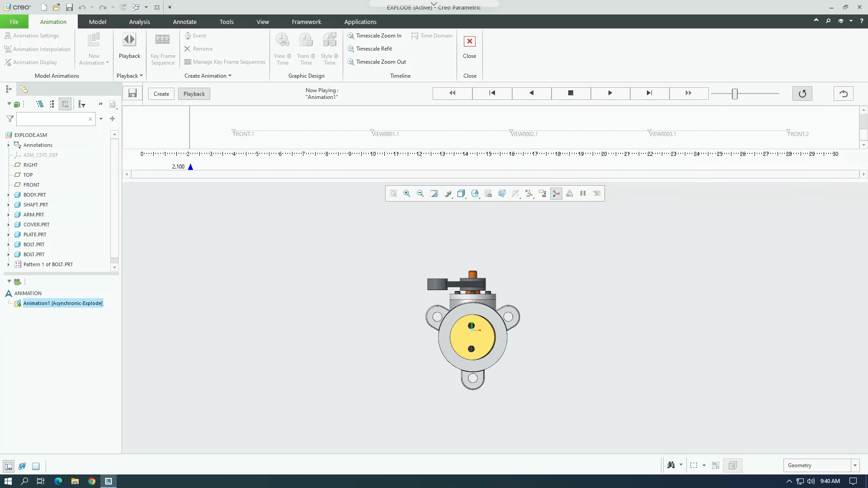This screenshot has width=868, height=488.
Task: Open the tree filters icon
Action: coord(82,104)
